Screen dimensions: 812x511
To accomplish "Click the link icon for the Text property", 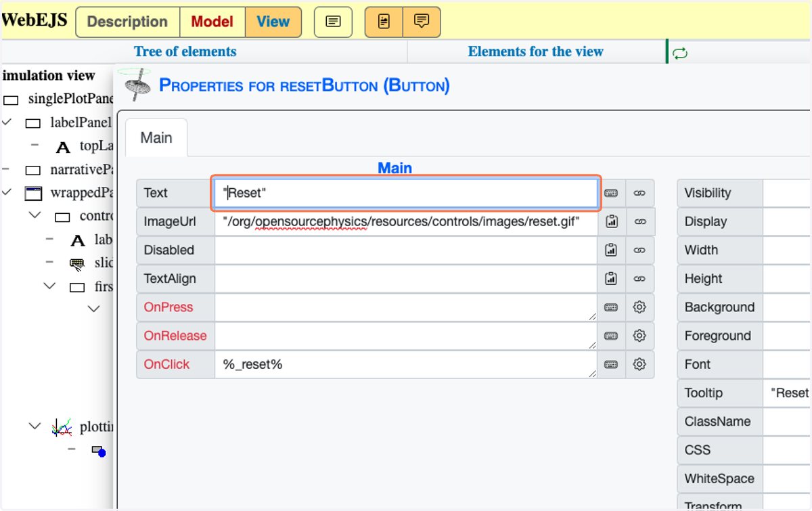I will [639, 193].
